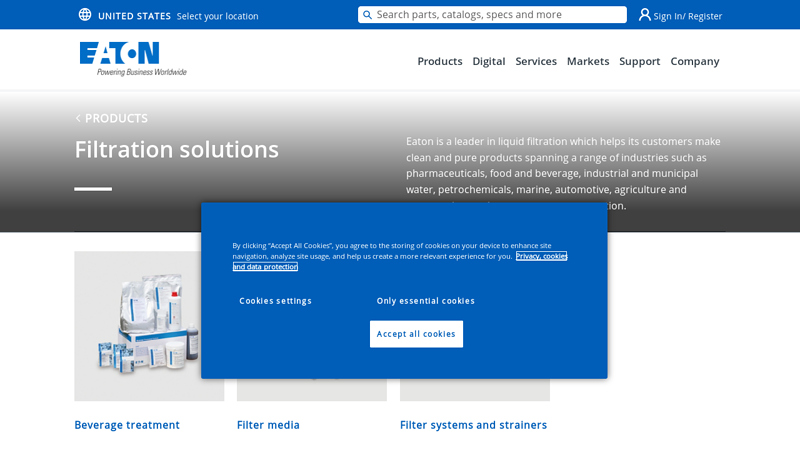Click Filtration solutions heading
This screenshot has width=800, height=450.
[x=177, y=150]
